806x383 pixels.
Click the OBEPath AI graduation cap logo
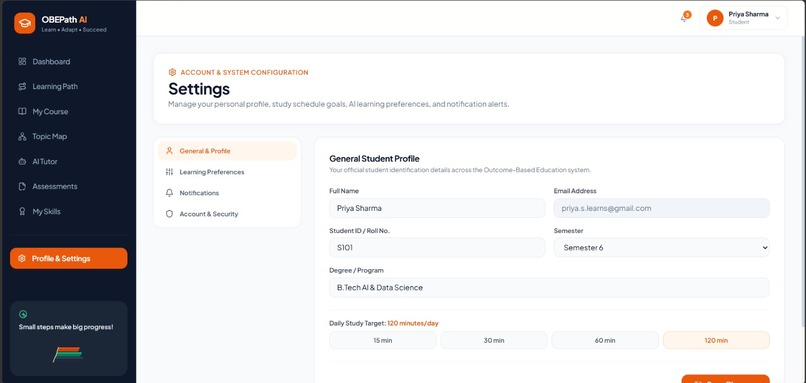click(x=25, y=23)
